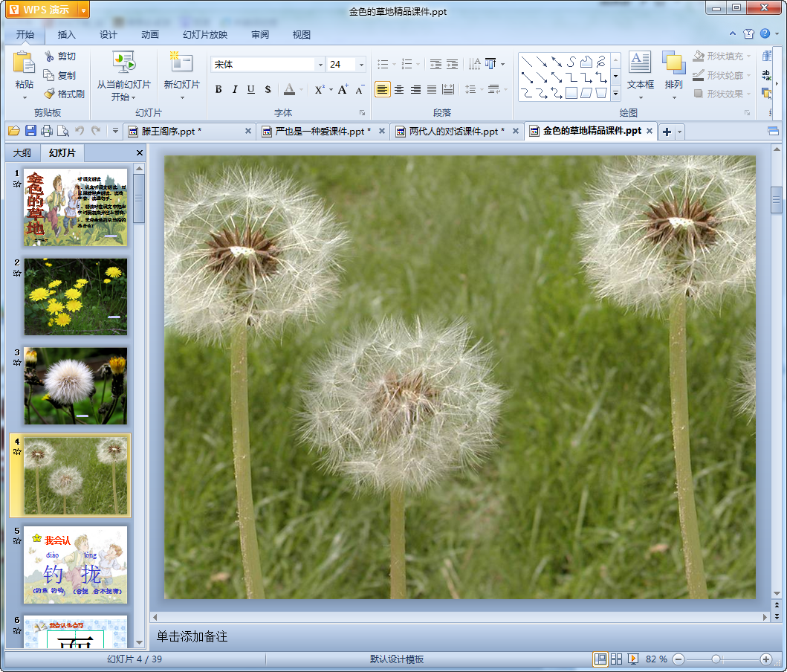
Task: Align text right
Action: coord(415,90)
